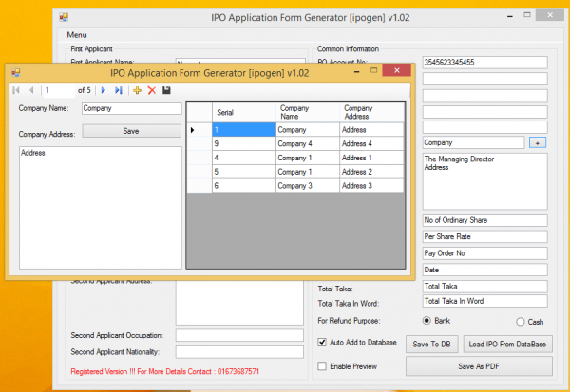Delete current record with red X icon
The width and height of the screenshot is (570, 392).
click(x=151, y=90)
